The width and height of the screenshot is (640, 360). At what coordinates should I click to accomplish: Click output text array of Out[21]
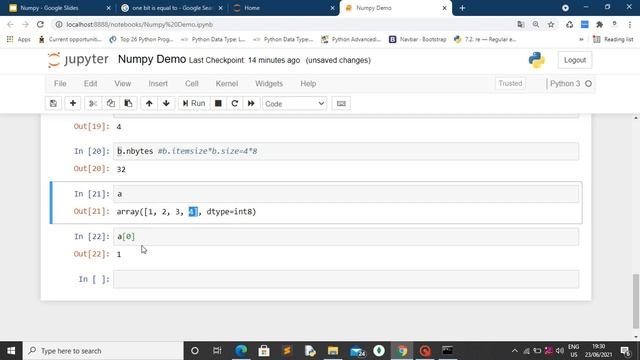pyautogui.click(x=186, y=211)
